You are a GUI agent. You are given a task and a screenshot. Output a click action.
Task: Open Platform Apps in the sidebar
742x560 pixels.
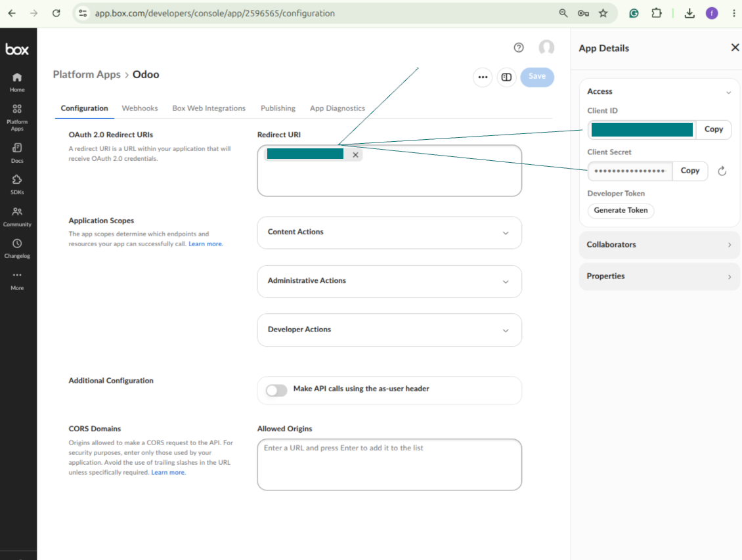tap(17, 118)
